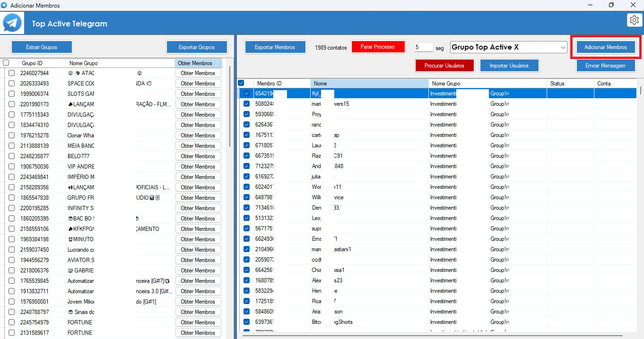Viewport: 644px width, 339px height.
Task: Check the box for group 2200195285
Action: tap(11, 208)
